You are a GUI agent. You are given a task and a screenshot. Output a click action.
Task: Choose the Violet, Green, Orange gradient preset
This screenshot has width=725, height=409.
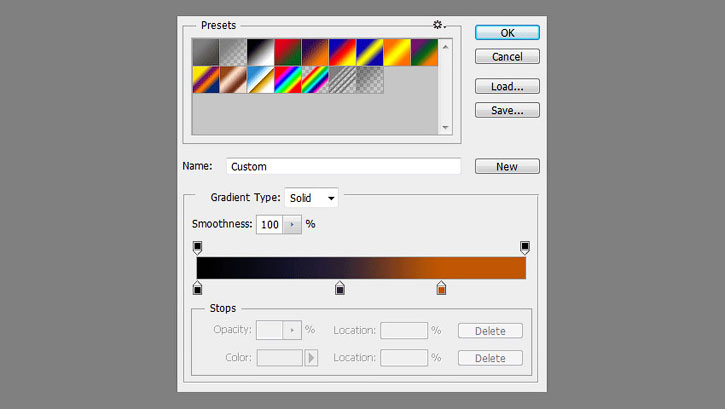424,52
